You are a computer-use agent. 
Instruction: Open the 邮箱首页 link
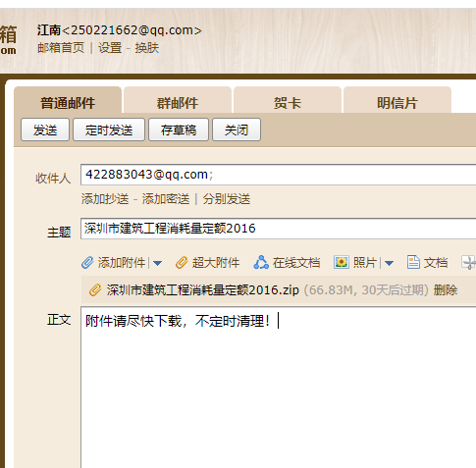pos(61,48)
